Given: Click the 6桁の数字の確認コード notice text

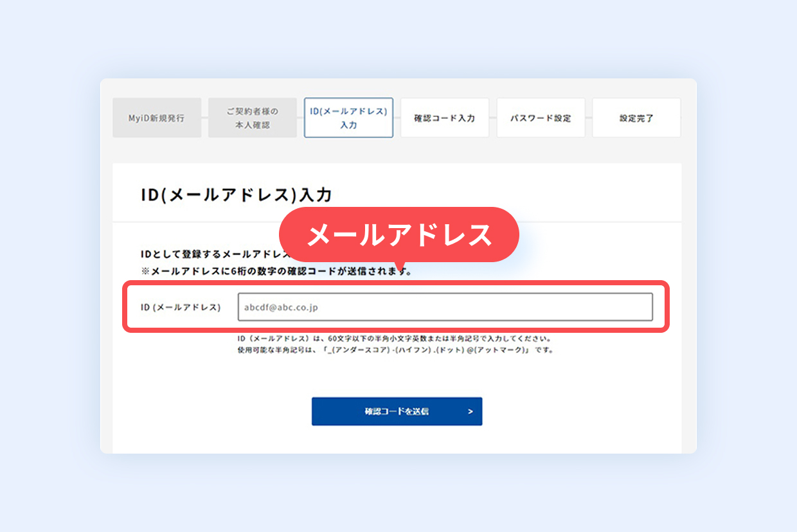Looking at the screenshot, I should 276,272.
